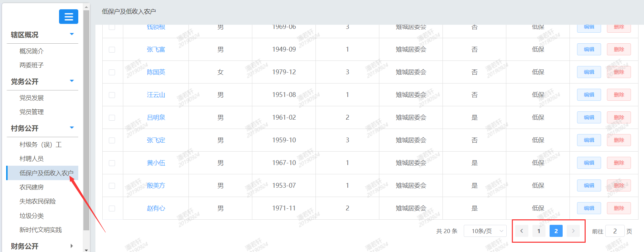Image resolution: width=644 pixels, height=252 pixels.
Task: Click the next page right arrow
Action: 573,231
